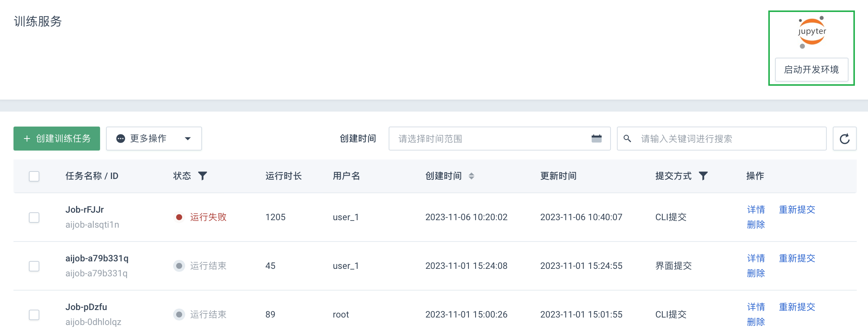868x328 pixels.
Task: Click the magnifier search icon
Action: [627, 139]
